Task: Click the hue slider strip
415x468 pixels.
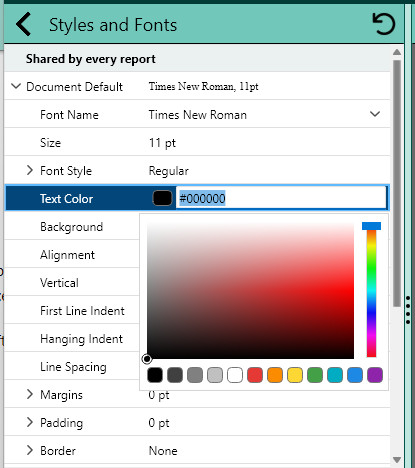Action: [x=371, y=291]
